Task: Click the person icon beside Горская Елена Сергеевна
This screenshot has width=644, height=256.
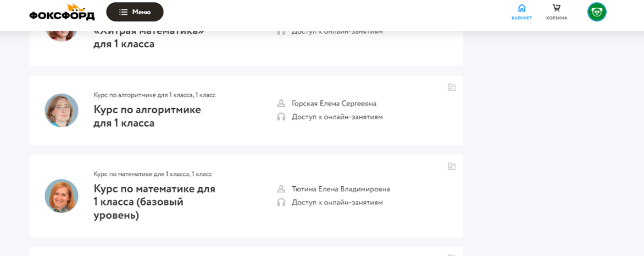Action: tap(281, 103)
